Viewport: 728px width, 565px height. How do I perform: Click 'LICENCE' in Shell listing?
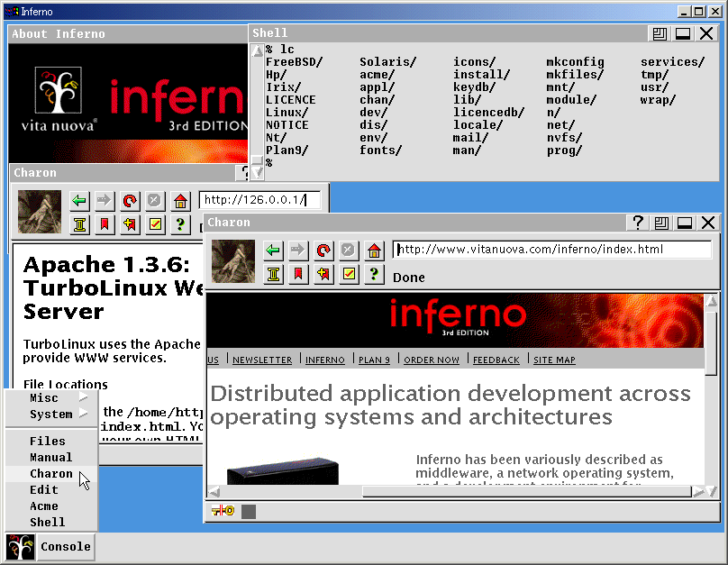point(291,100)
